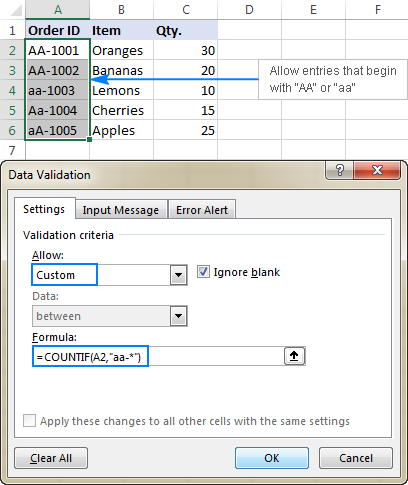
Task: Select row 1 header
Action: (x=12, y=30)
